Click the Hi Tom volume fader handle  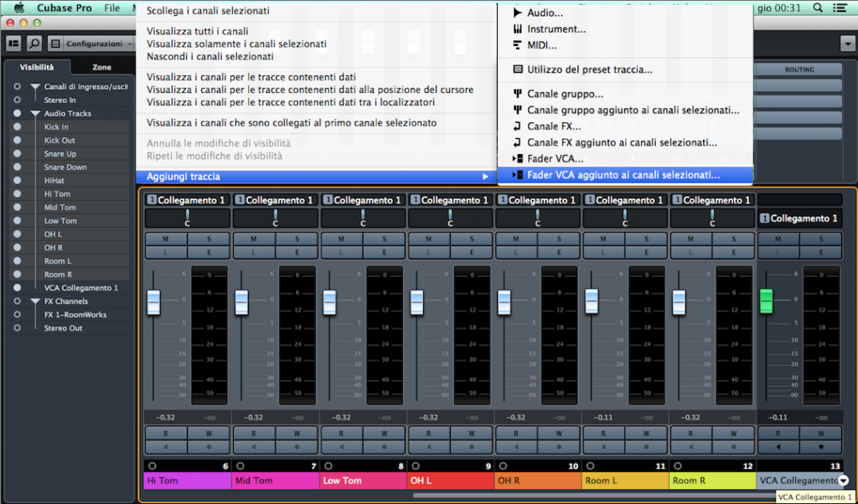click(x=153, y=301)
